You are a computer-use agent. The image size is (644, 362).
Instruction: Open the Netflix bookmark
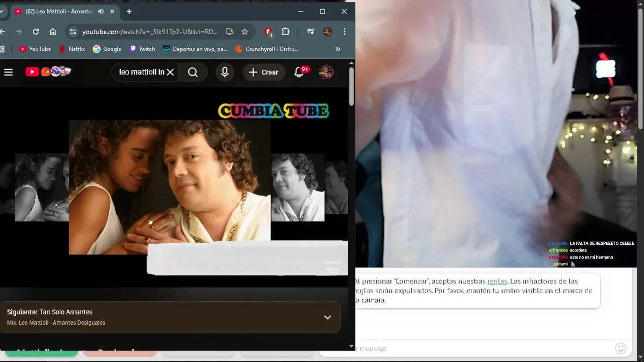coord(72,49)
